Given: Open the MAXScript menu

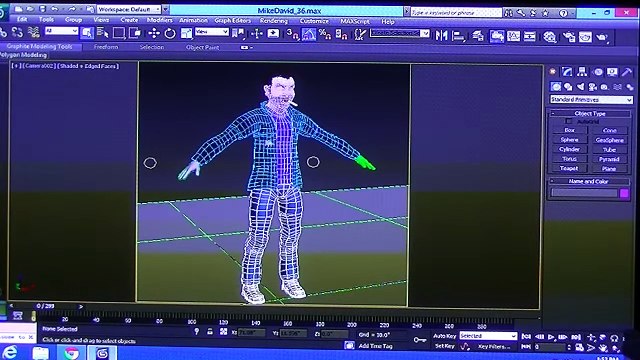Looking at the screenshot, I should coord(355,21).
